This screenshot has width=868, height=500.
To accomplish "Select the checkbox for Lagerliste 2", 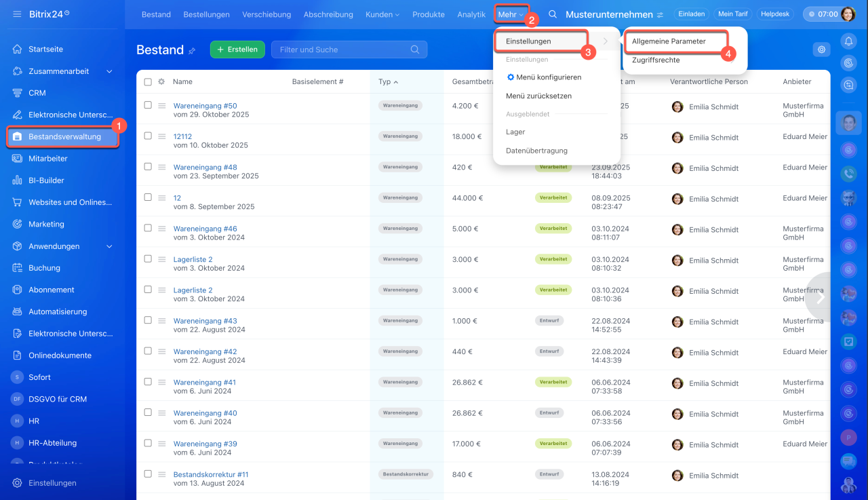I will (x=148, y=259).
